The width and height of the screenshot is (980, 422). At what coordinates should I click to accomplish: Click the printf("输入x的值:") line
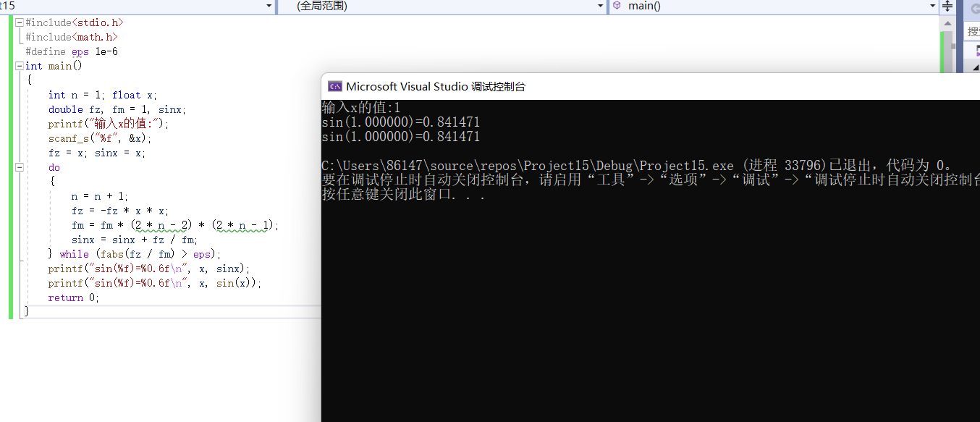109,124
